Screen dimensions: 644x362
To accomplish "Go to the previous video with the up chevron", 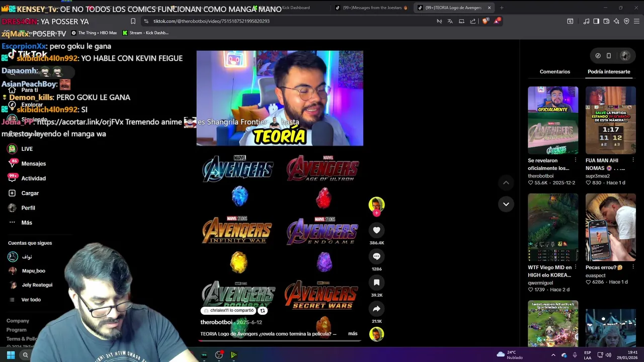I will click(x=506, y=183).
